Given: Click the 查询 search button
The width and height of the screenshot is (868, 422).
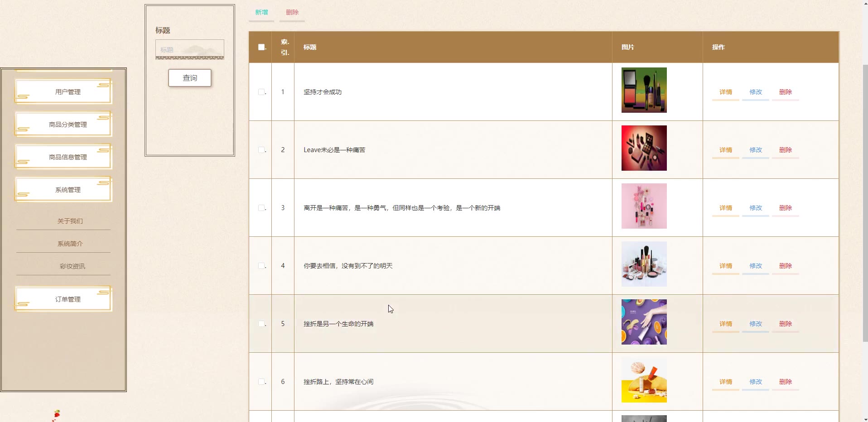Looking at the screenshot, I should click(190, 78).
